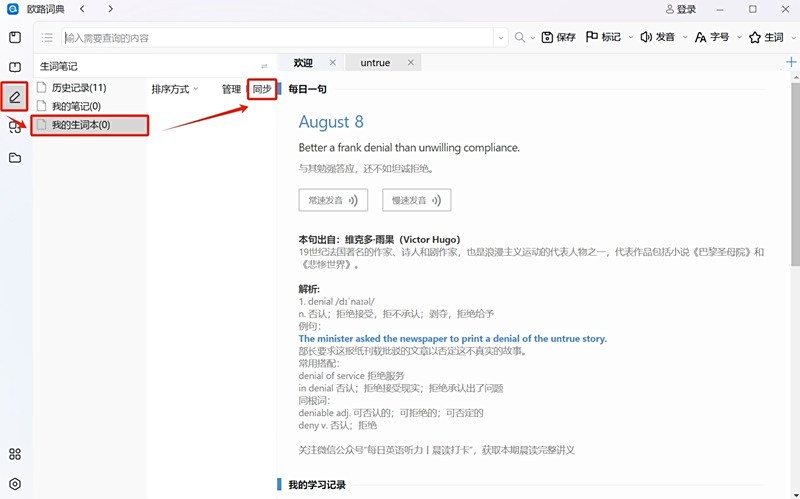Open dropdown arrow next to 字号
Image resolution: width=800 pixels, height=499 pixels.
(739, 37)
